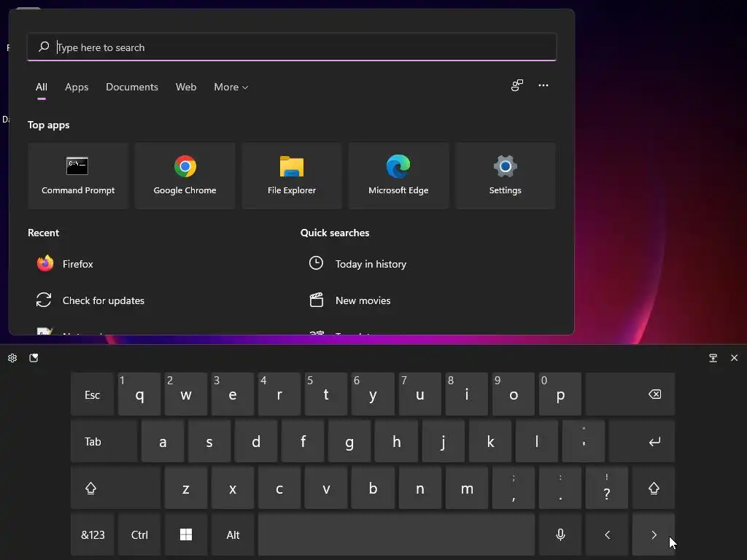Tap the z key
The image size is (747, 560).
pos(186,488)
